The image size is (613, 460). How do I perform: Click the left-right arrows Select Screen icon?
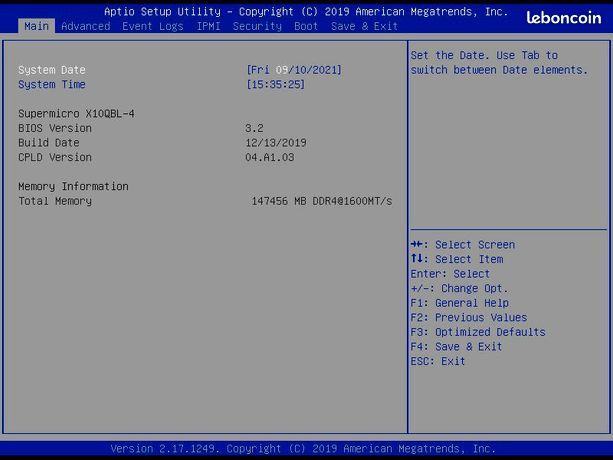pos(417,245)
